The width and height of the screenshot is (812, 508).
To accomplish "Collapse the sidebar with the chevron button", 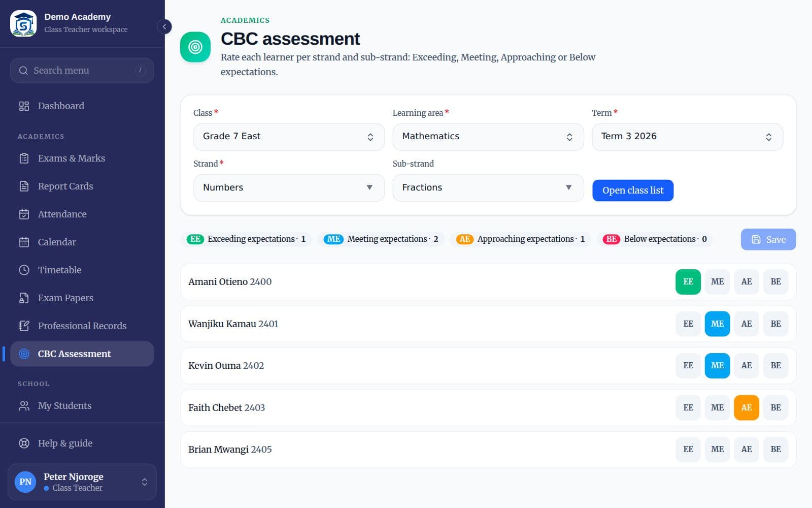I will pyautogui.click(x=164, y=26).
